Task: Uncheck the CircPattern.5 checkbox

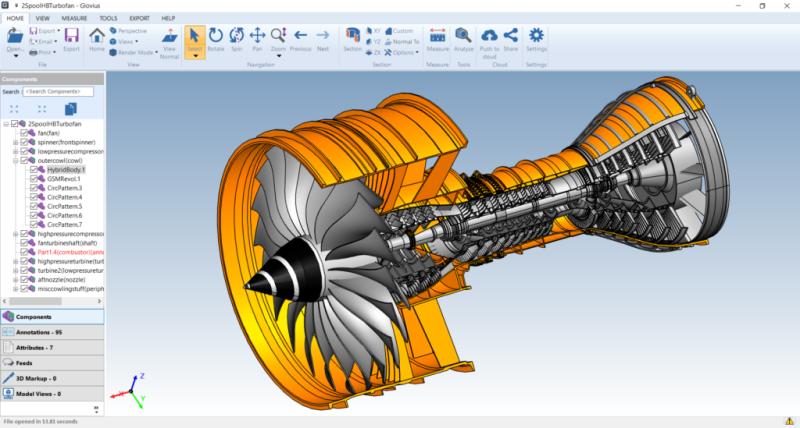Action: [34, 207]
